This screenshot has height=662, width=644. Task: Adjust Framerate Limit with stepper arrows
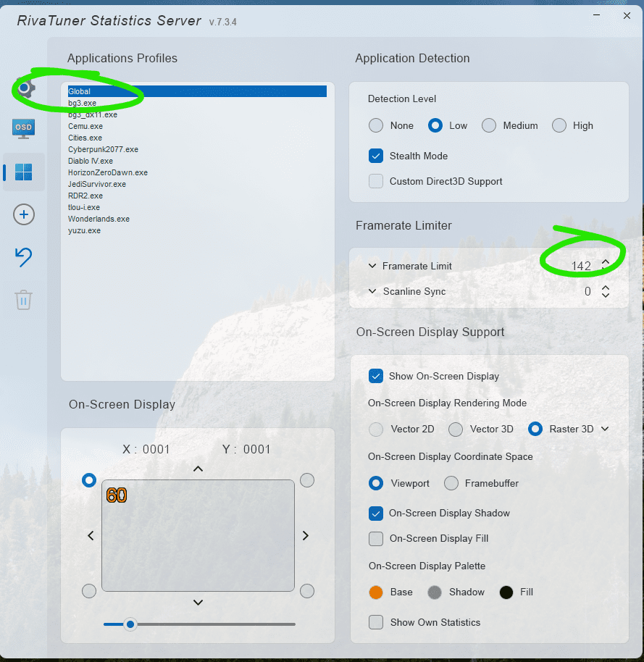[606, 266]
